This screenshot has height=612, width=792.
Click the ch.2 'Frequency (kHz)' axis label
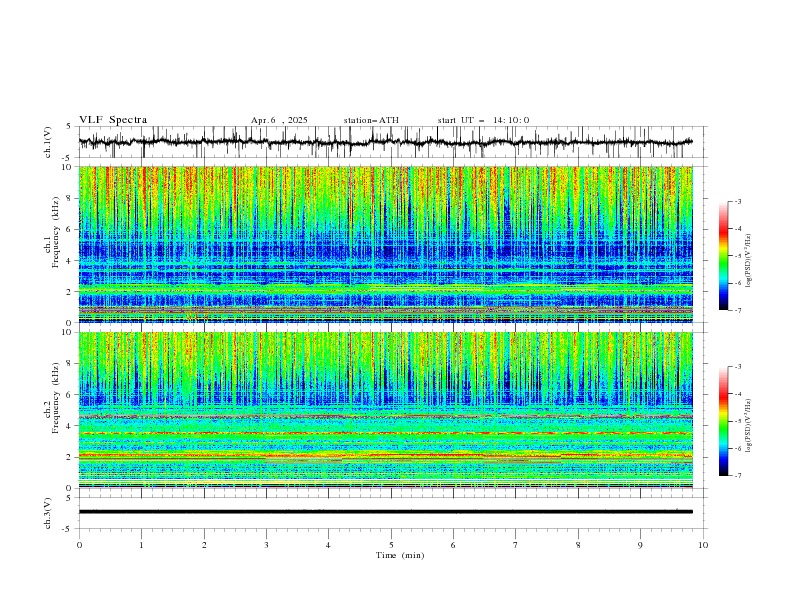coord(56,398)
